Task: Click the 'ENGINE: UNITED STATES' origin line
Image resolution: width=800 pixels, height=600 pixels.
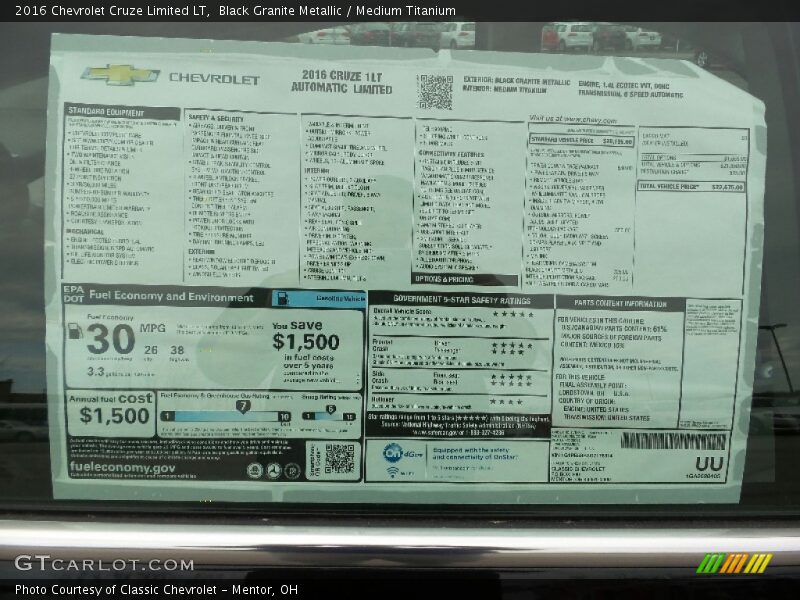Action: [x=596, y=409]
